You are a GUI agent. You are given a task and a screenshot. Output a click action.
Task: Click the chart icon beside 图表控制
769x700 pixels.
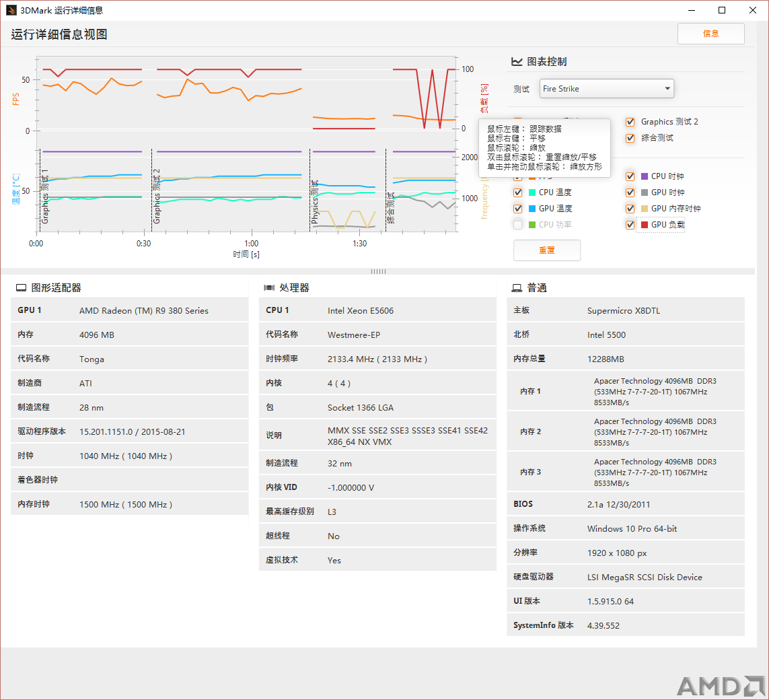(517, 62)
